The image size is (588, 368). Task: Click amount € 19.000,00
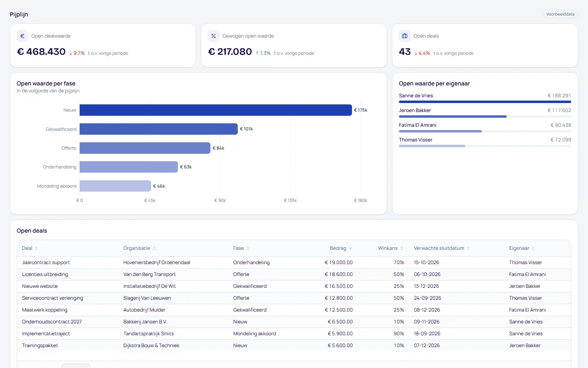point(339,263)
